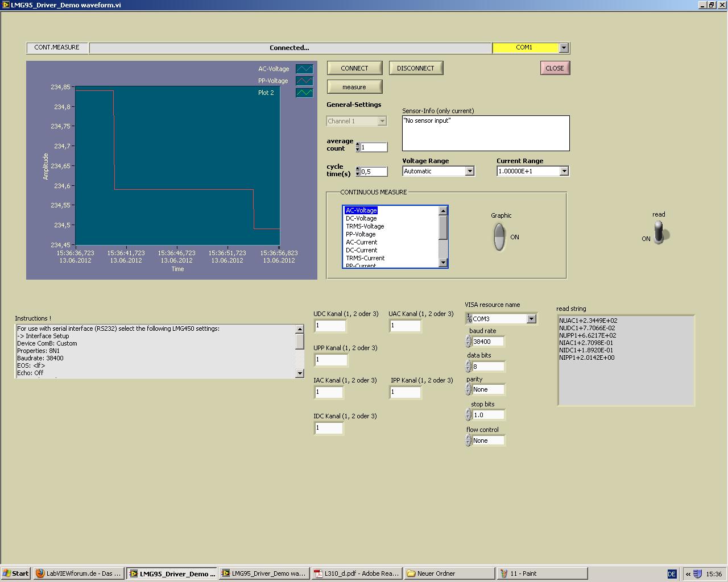Open the COM1 port dropdown
This screenshot has width=728, height=582.
point(564,48)
